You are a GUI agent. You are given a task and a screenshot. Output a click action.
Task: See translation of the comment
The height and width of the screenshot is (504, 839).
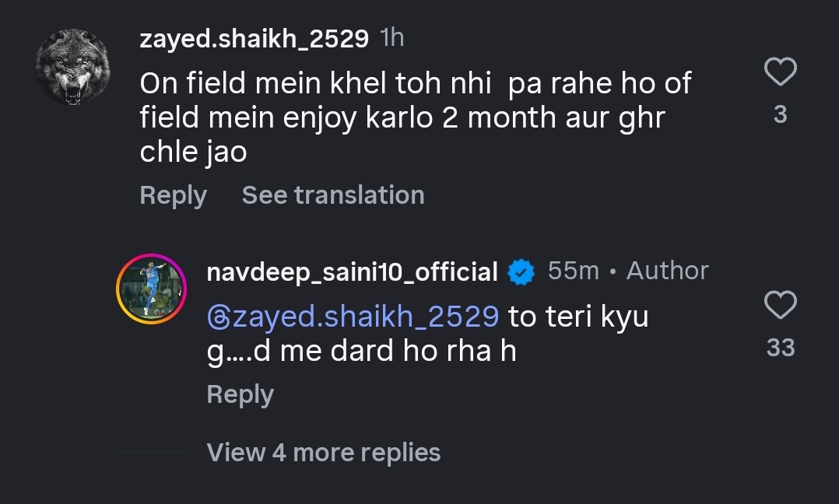[x=332, y=195]
